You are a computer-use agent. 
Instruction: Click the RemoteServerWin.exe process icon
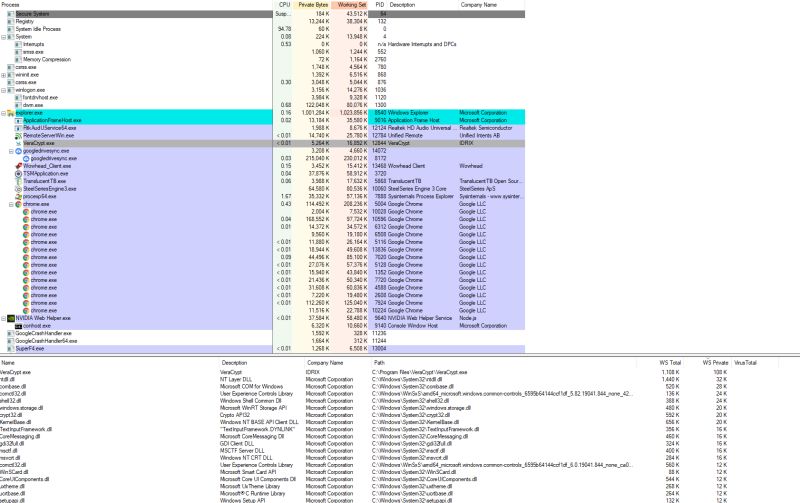point(18,136)
